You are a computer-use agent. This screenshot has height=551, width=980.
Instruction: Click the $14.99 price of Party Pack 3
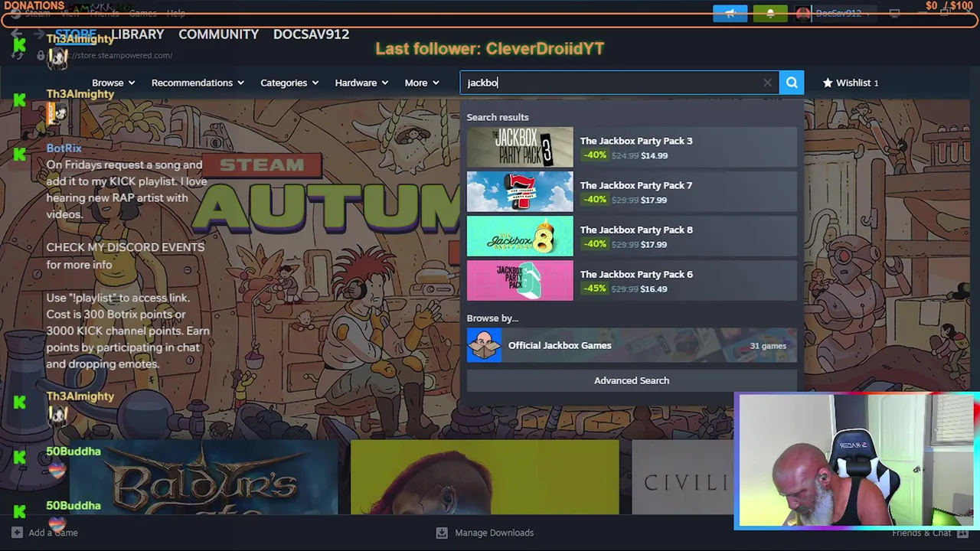(x=654, y=155)
